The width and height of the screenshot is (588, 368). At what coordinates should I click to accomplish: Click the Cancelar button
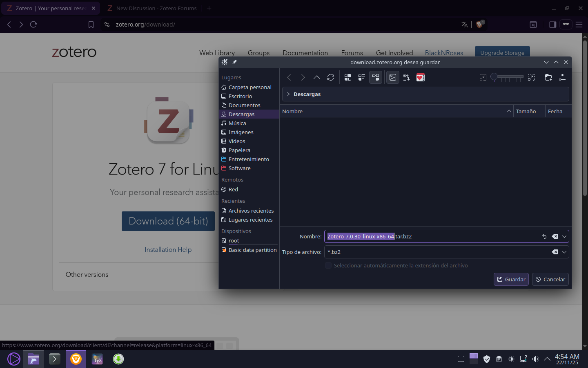click(x=550, y=279)
